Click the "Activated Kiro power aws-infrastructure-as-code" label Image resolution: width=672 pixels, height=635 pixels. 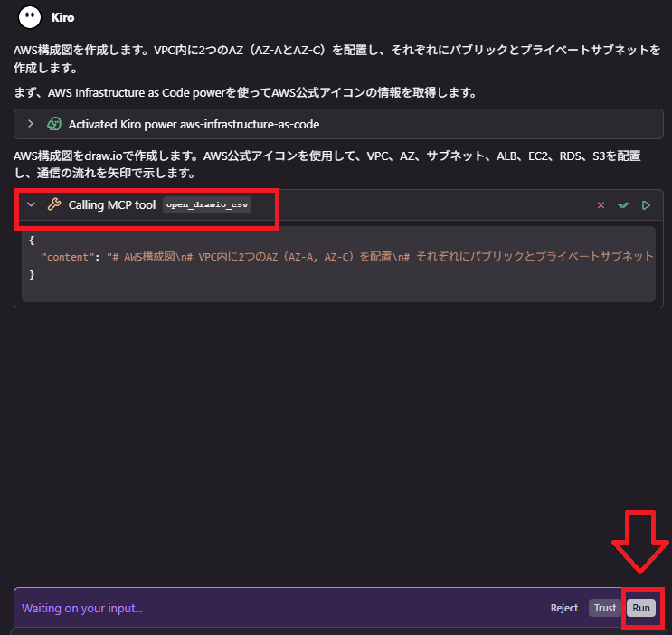tap(194, 124)
